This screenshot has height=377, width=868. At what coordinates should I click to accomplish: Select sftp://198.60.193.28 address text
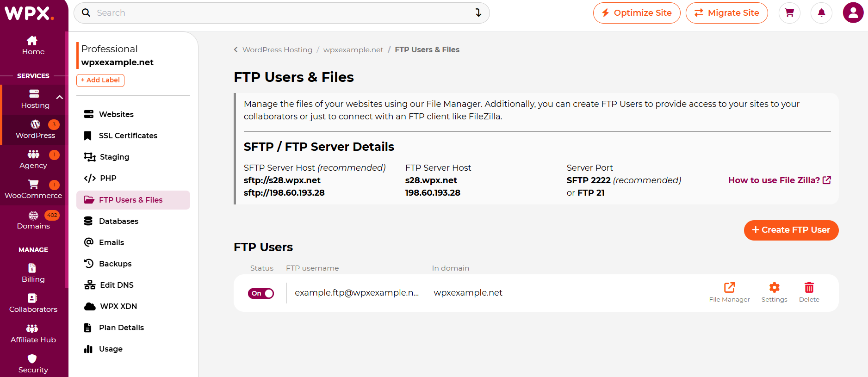[x=284, y=193]
